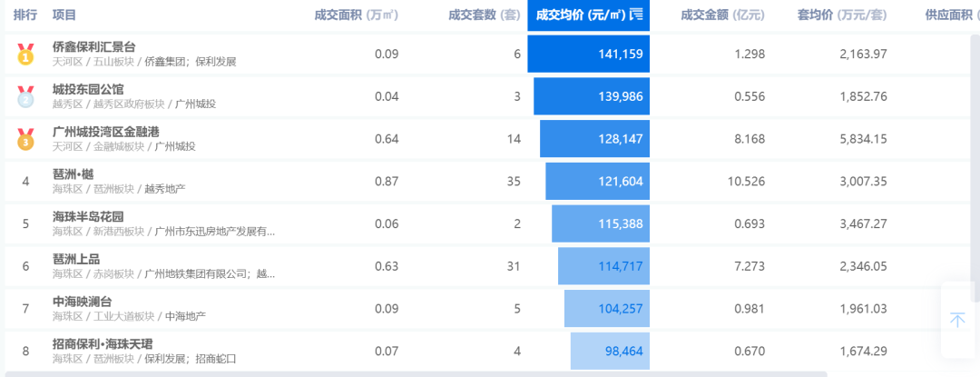
Task: Click the horizontal scrollbar at the bottom
Action: point(416,374)
